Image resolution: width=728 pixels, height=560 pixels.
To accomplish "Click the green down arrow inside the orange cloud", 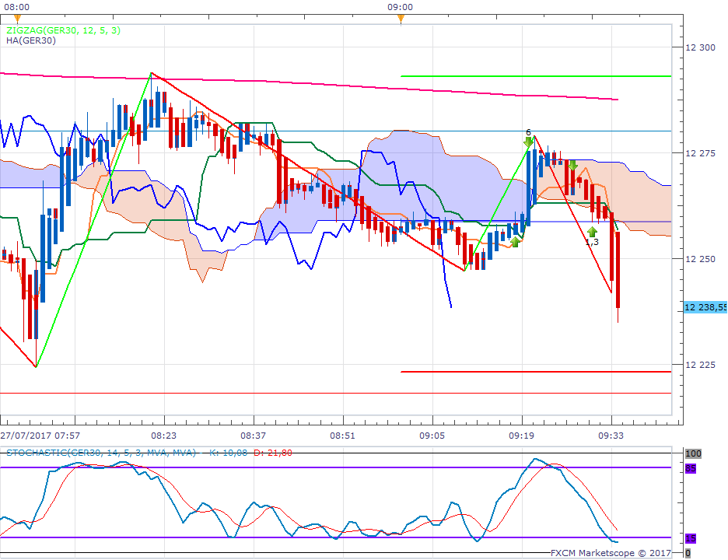I will pos(572,165).
